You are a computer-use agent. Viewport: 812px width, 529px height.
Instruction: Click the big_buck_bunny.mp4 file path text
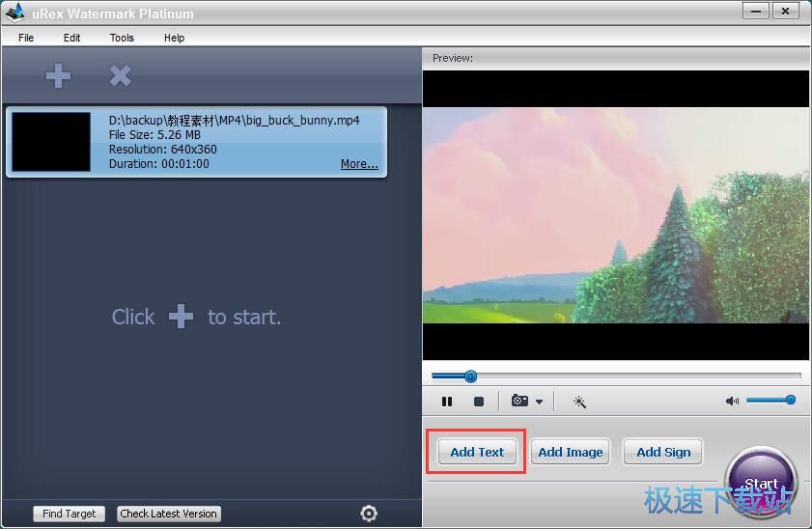coord(234,120)
